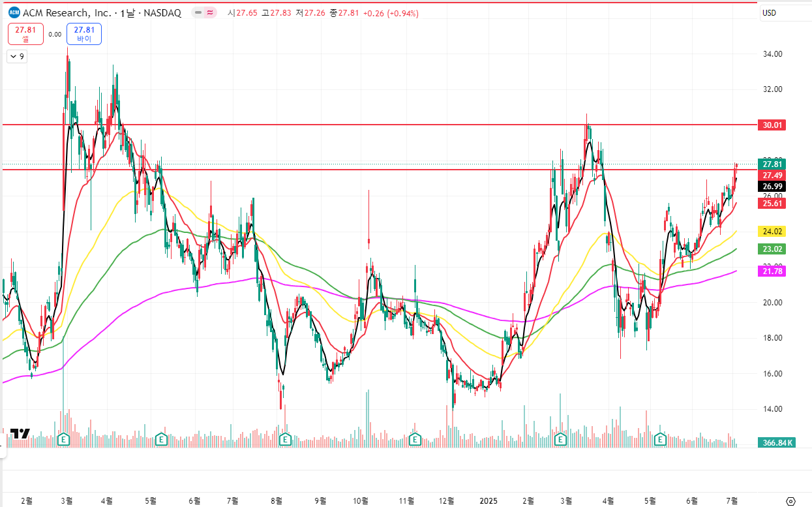Click the 366.84K volume label
Viewport: 812px width, 507px height.
[777, 443]
